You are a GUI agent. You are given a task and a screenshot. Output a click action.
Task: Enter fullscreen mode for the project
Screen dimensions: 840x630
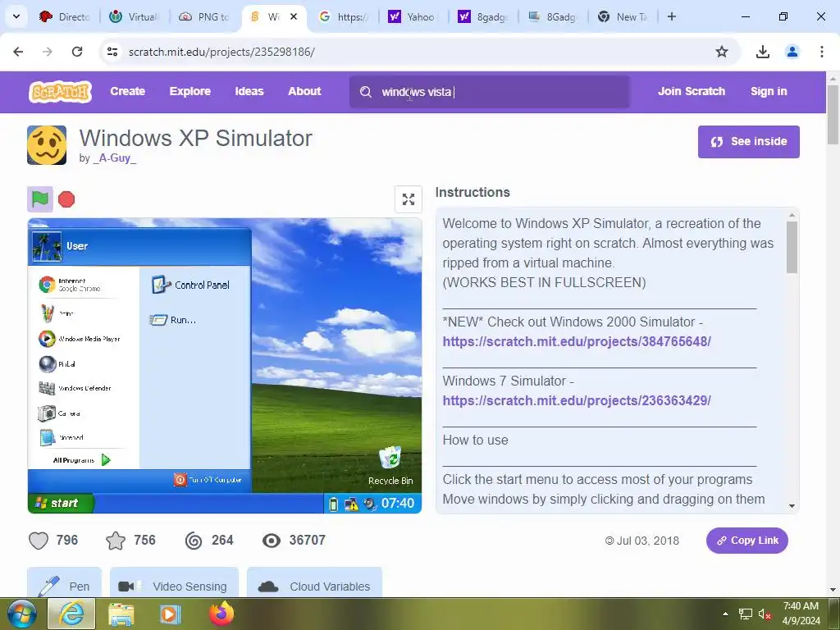409,199
